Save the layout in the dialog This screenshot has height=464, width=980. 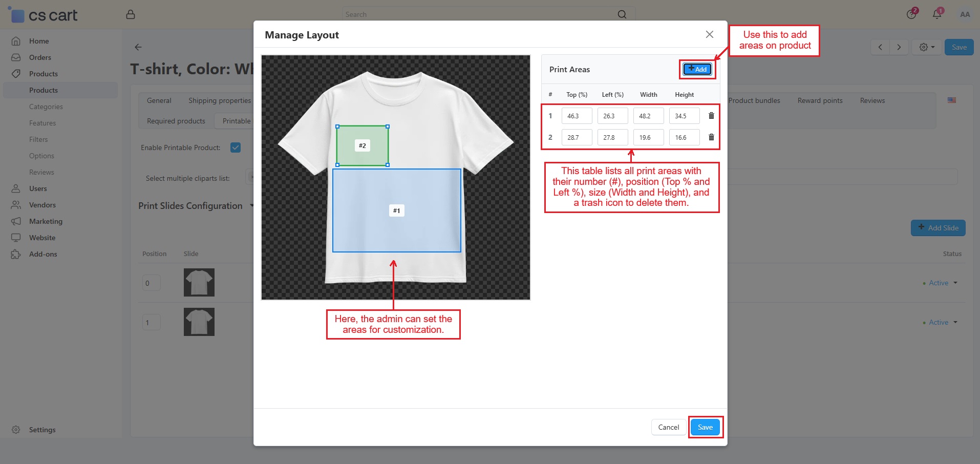click(x=705, y=427)
